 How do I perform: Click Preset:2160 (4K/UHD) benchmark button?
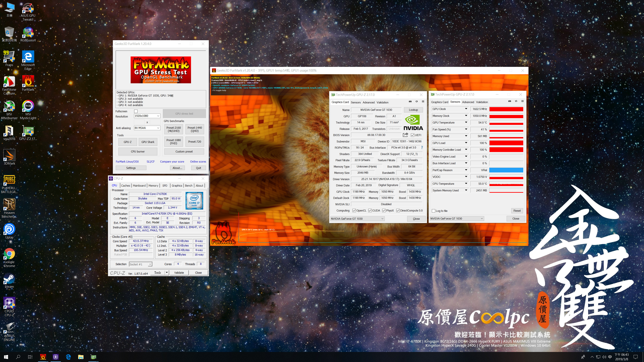pos(174,129)
